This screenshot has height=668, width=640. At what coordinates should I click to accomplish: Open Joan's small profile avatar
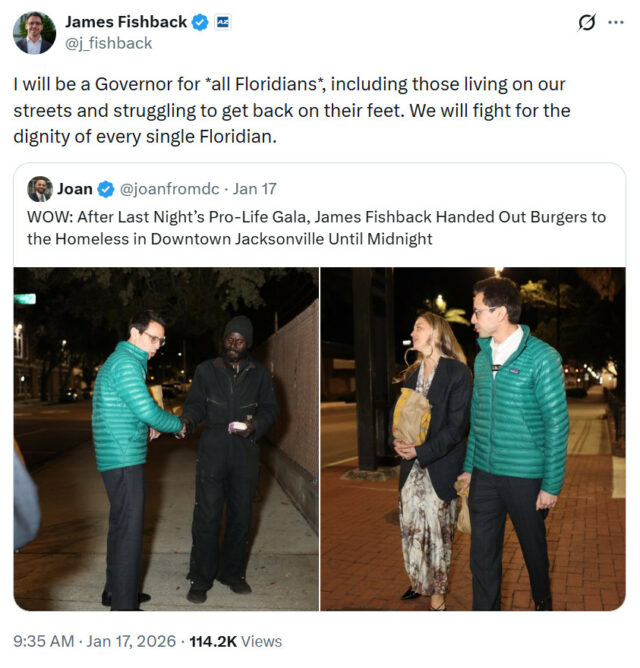coord(40,189)
